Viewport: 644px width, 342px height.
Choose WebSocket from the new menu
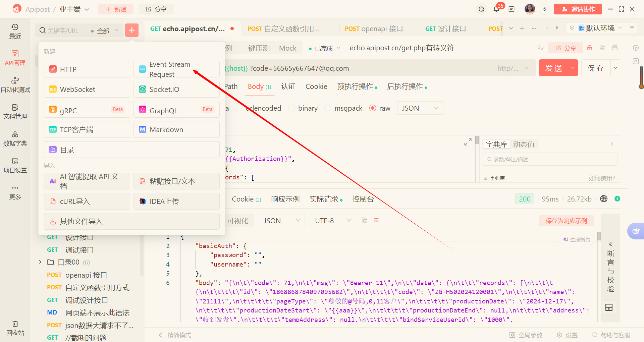(x=87, y=89)
